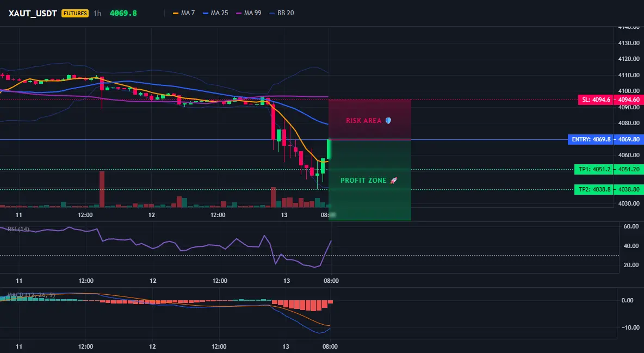Click the -10.00 MACD axis value
This screenshot has height=353, width=644.
click(630, 327)
